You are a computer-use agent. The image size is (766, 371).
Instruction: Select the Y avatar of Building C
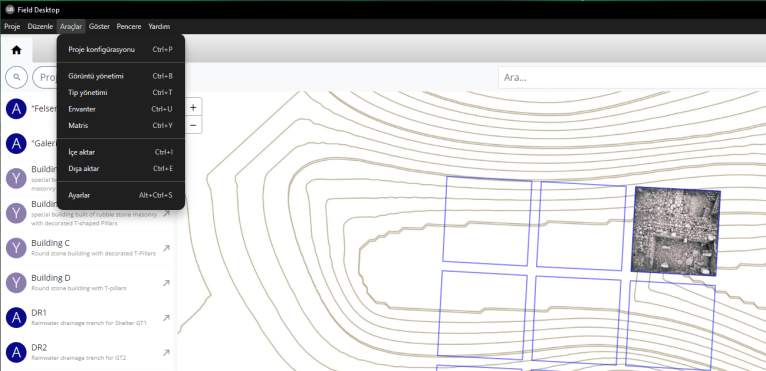click(x=16, y=248)
